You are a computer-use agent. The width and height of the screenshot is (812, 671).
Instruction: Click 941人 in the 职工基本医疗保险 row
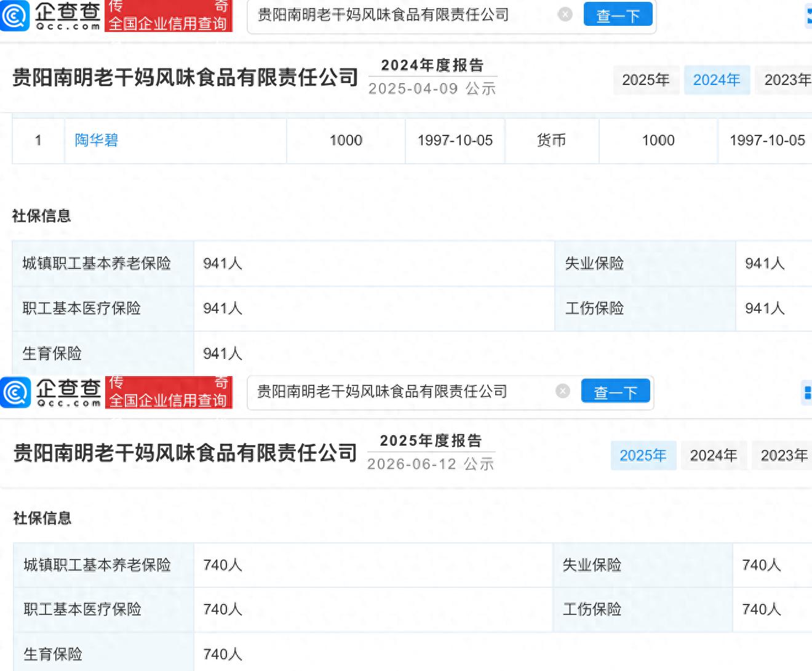point(223,308)
